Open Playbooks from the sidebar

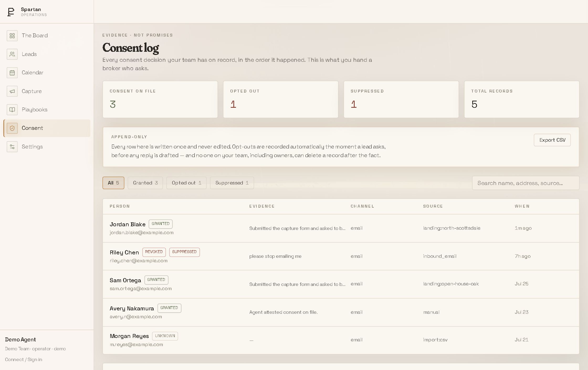click(47, 110)
